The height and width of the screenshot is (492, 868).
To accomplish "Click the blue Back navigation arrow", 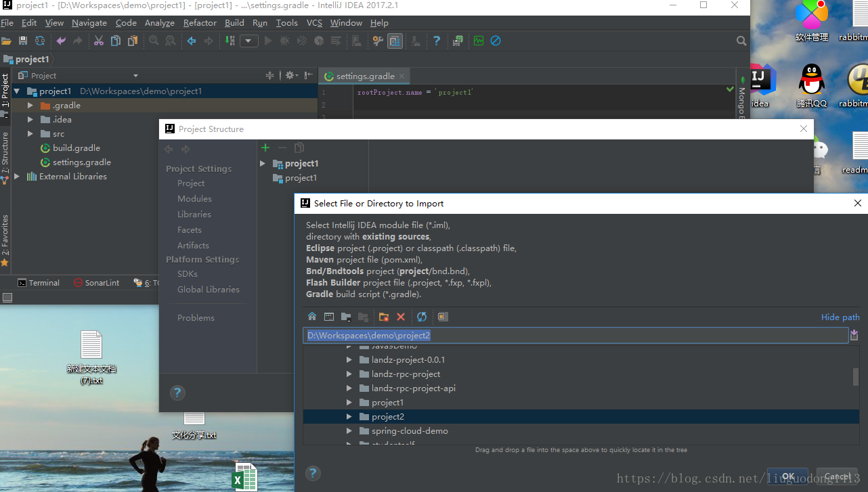I will tap(192, 41).
